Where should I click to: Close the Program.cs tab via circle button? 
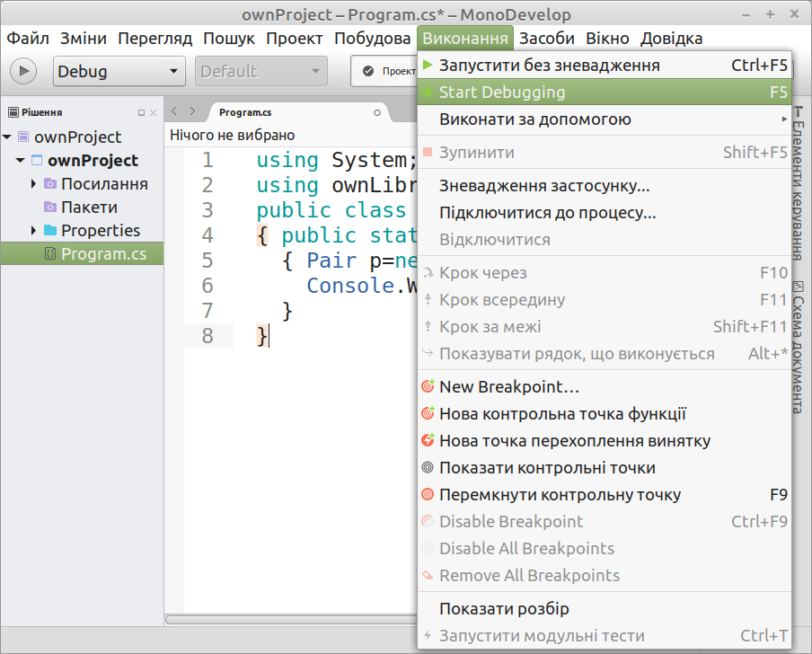point(377,112)
